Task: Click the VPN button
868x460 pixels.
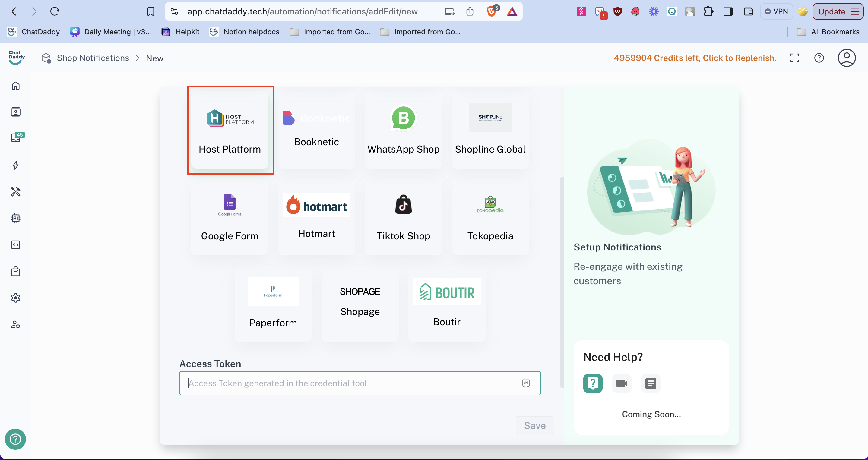Action: pyautogui.click(x=776, y=11)
